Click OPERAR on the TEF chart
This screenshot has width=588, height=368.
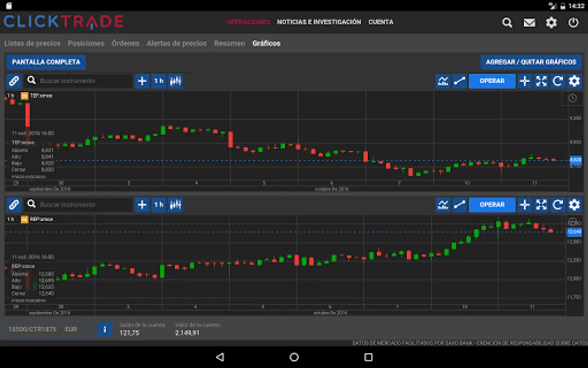click(492, 81)
